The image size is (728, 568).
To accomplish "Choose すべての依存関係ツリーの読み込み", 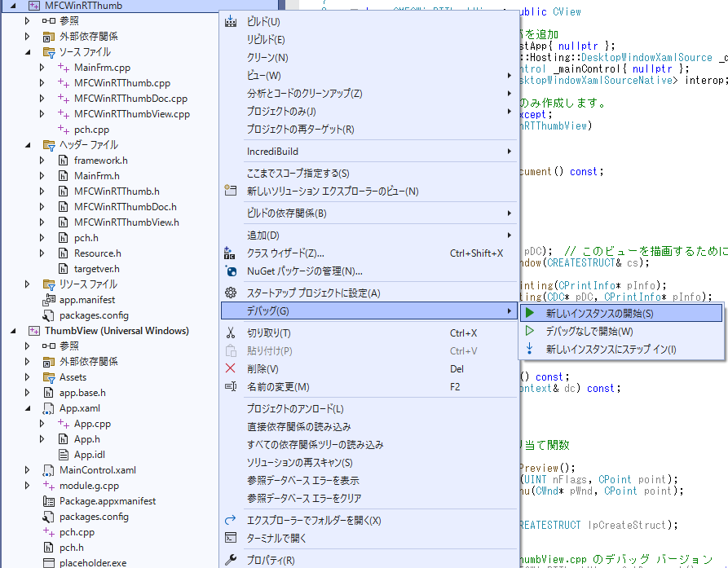I will (369, 445).
